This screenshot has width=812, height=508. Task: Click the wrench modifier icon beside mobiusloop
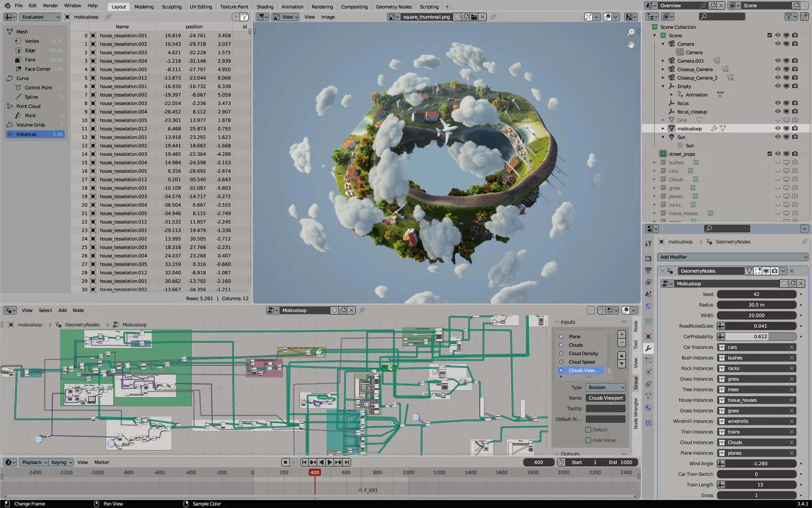[x=714, y=128]
